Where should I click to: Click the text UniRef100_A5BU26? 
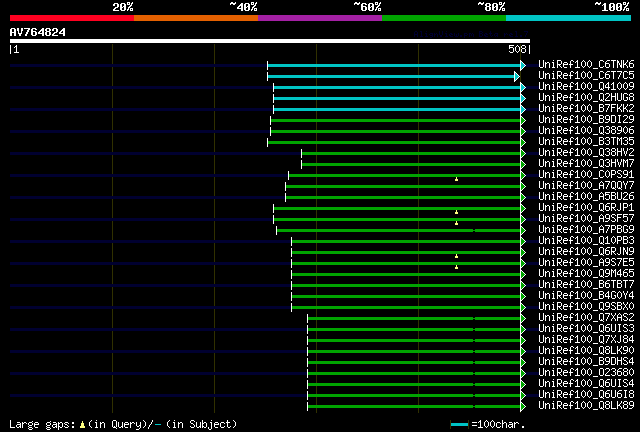(x=586, y=197)
